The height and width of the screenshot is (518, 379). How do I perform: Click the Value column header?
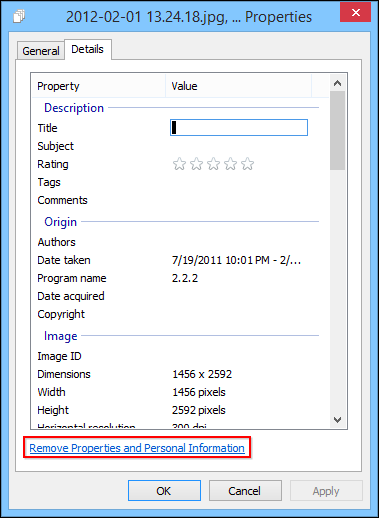[x=239, y=86]
